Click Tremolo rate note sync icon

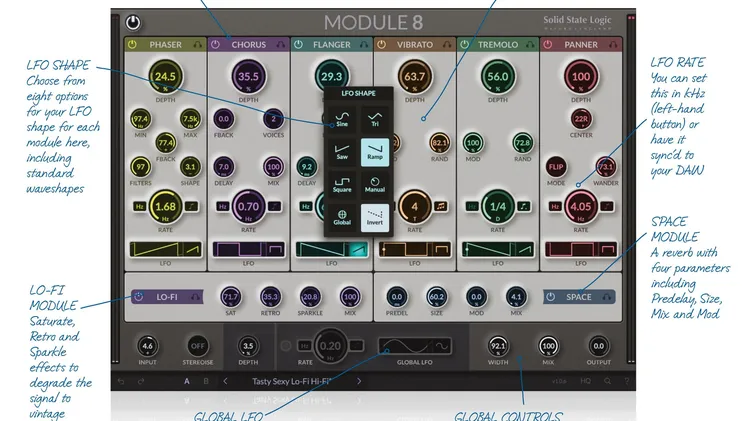tap(524, 207)
